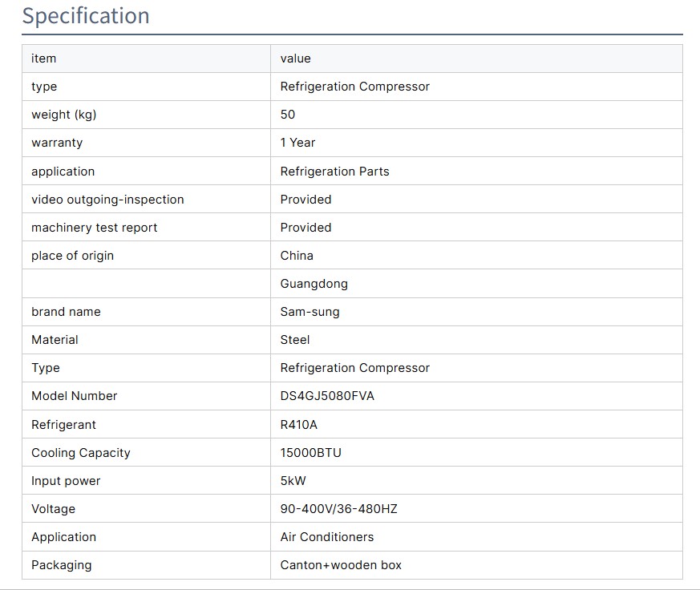
Task: Click model number 'DS4GJ5080FVA'
Action: [x=327, y=396]
